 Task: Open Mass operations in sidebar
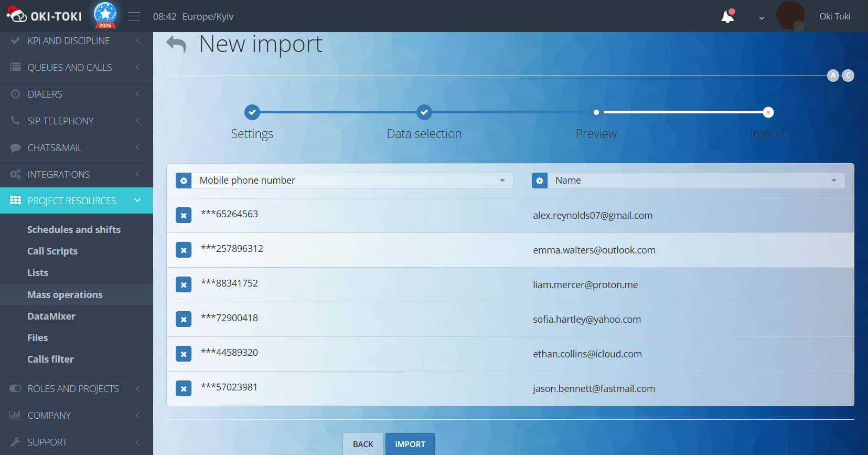click(65, 294)
